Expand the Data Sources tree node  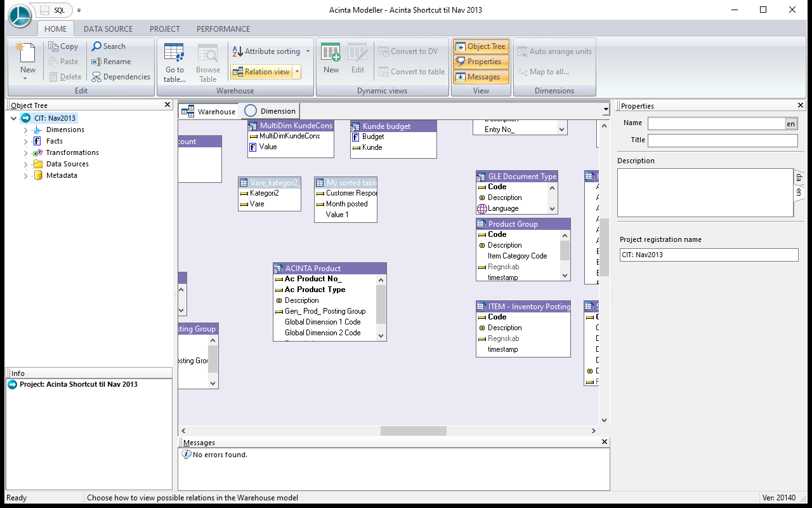pos(26,164)
